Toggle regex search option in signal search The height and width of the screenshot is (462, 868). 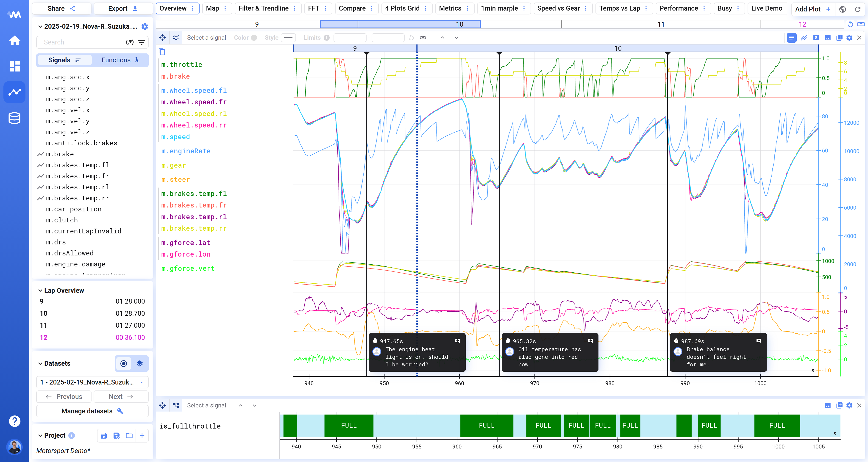pos(130,42)
